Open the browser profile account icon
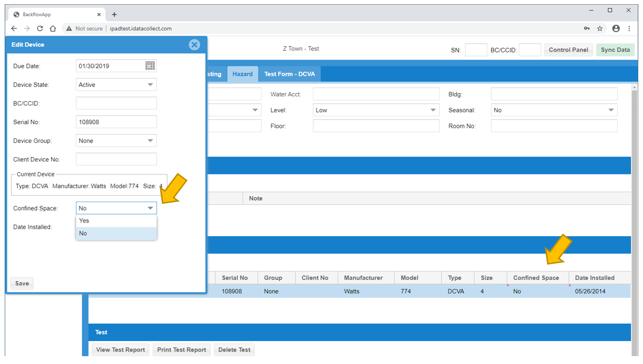This screenshot has height=364, width=643. click(616, 28)
